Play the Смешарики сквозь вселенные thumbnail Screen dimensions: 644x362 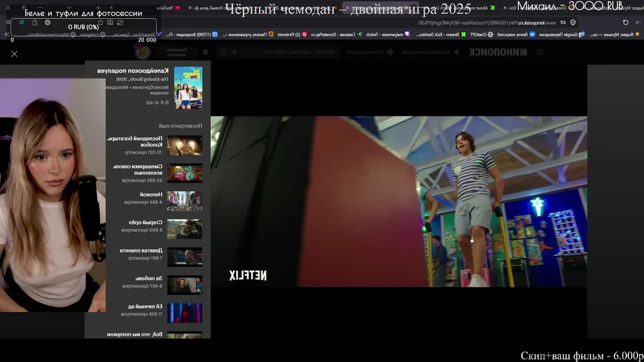coord(185,173)
